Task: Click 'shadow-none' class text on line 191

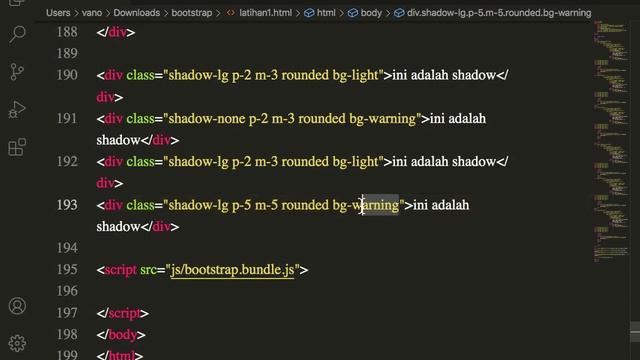Action: [x=206, y=119]
